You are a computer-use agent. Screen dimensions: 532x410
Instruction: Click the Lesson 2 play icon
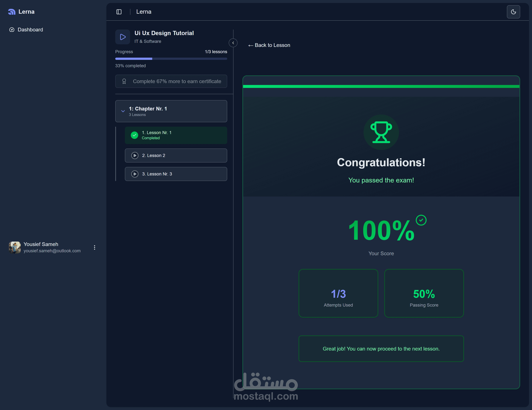135,156
